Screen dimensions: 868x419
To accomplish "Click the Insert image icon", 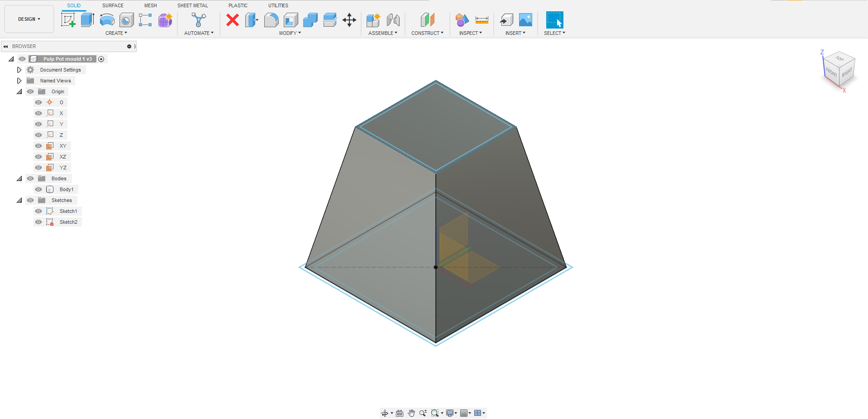I will (525, 20).
